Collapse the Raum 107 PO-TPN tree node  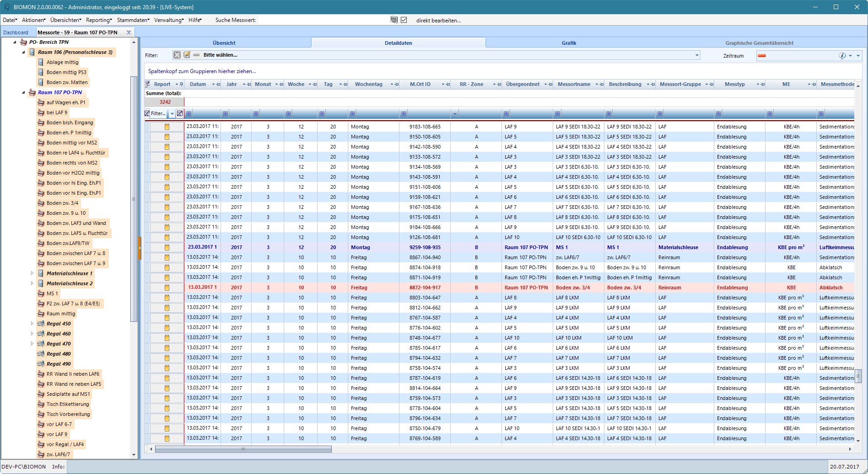point(24,92)
